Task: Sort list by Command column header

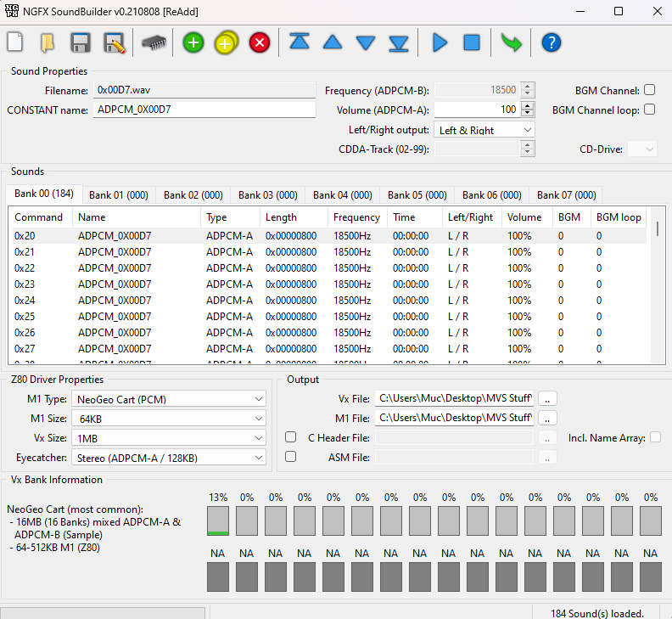Action: point(41,217)
